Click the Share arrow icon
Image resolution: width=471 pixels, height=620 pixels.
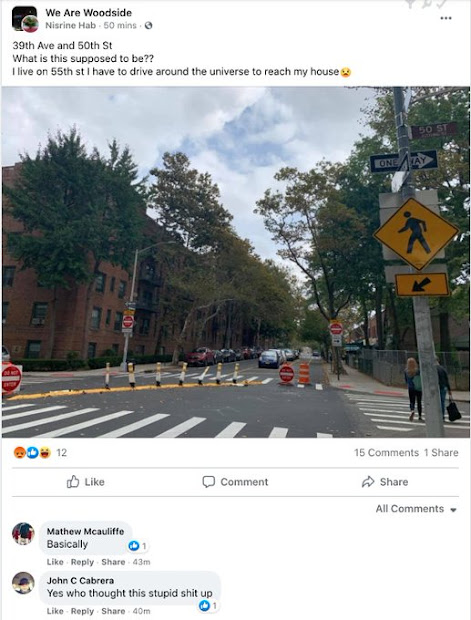pos(368,482)
